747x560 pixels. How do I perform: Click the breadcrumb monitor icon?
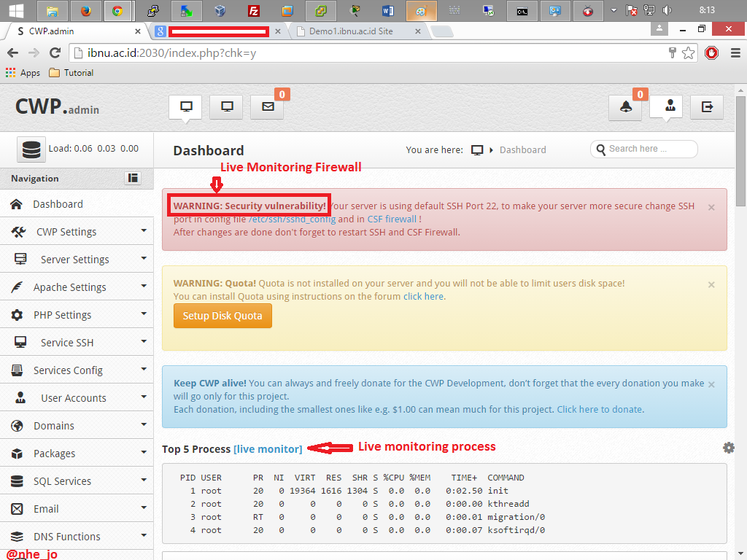point(477,150)
